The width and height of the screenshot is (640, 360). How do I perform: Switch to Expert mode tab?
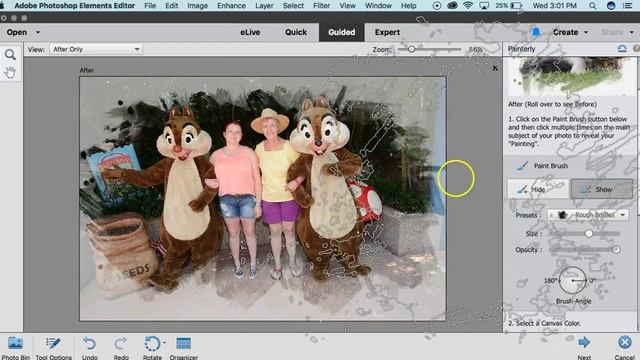387,32
